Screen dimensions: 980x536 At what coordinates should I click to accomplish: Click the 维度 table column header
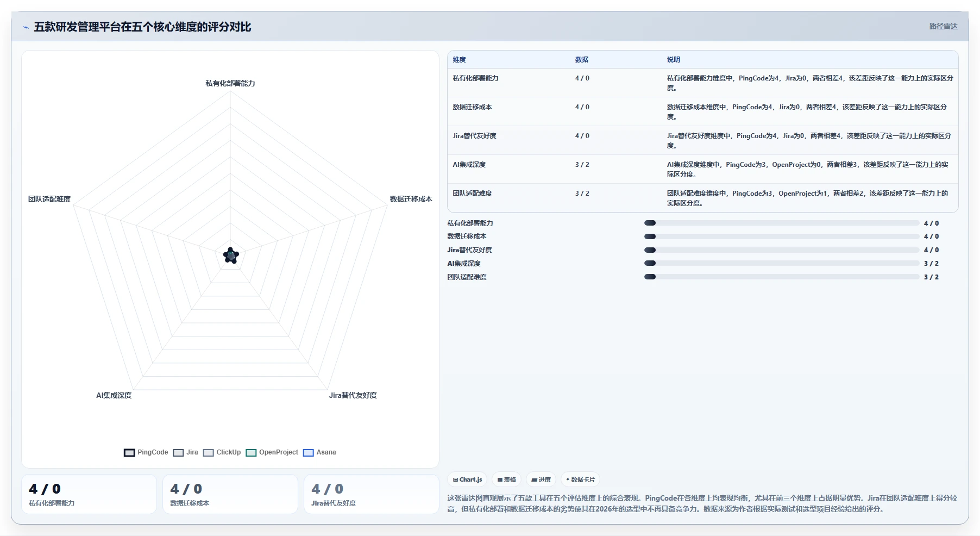[460, 60]
